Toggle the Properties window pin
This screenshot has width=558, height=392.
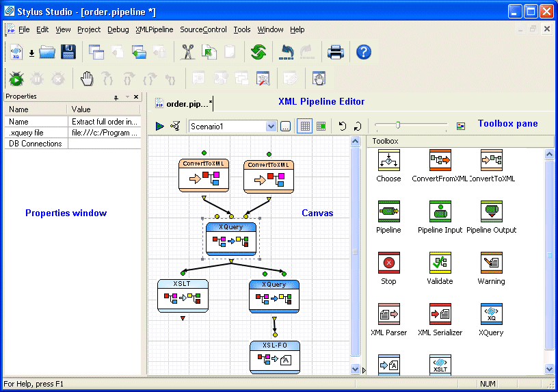click(x=116, y=97)
